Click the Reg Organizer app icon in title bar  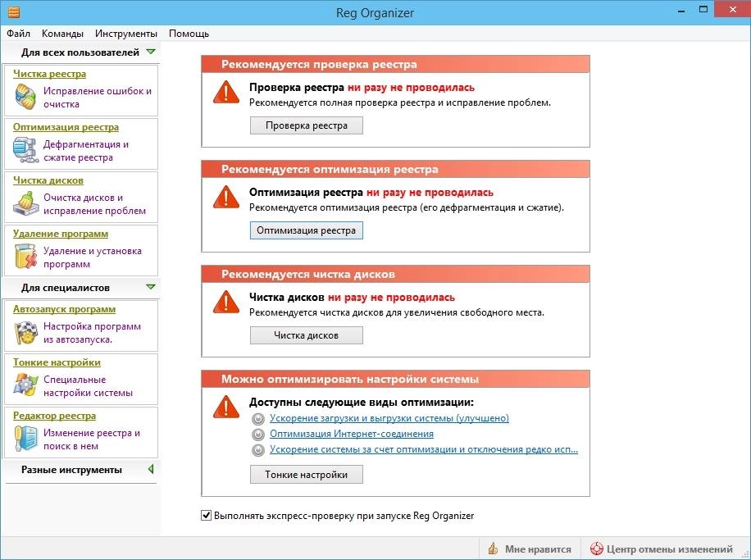(x=15, y=11)
